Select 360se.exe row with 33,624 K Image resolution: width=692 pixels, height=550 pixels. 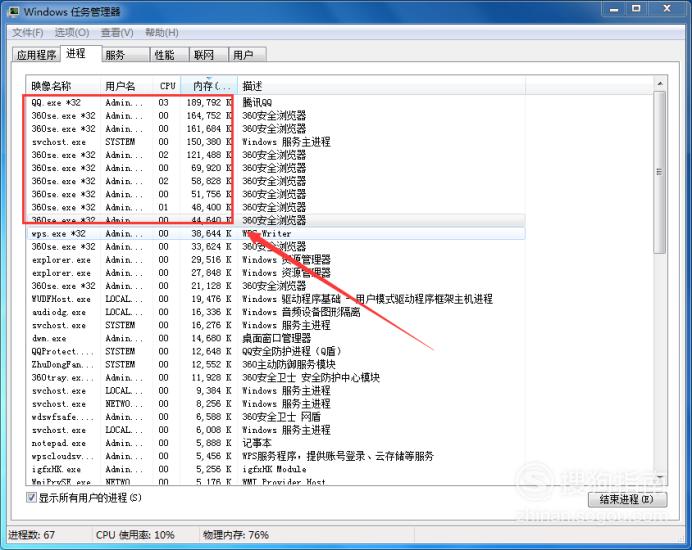pyautogui.click(x=276, y=246)
